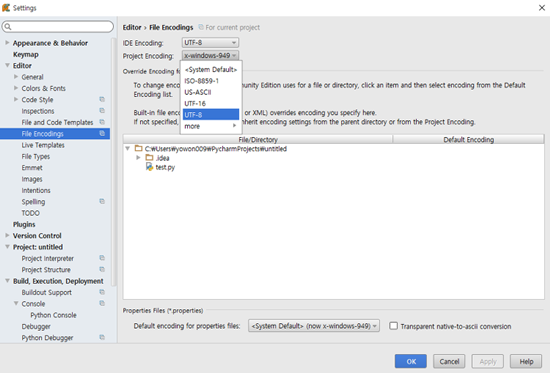Expand the Appearance & Behavior section
Image resolution: width=550 pixels, height=373 pixels.
7,43
